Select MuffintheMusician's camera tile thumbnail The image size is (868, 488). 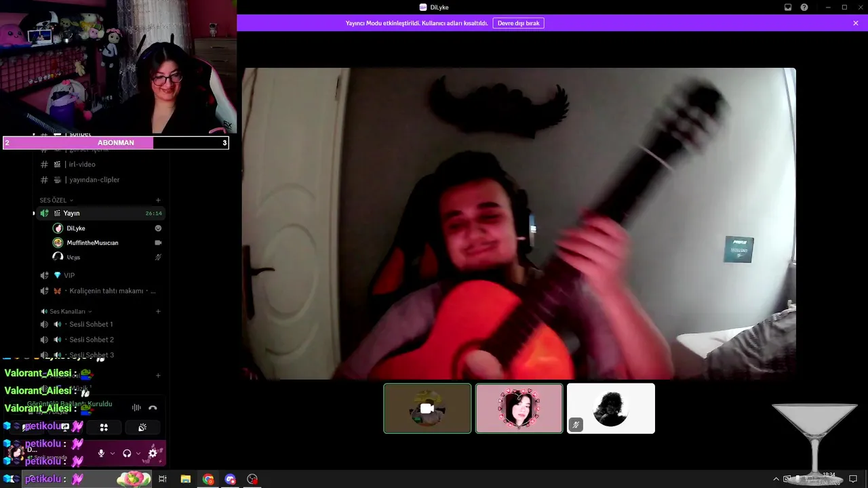click(x=427, y=408)
